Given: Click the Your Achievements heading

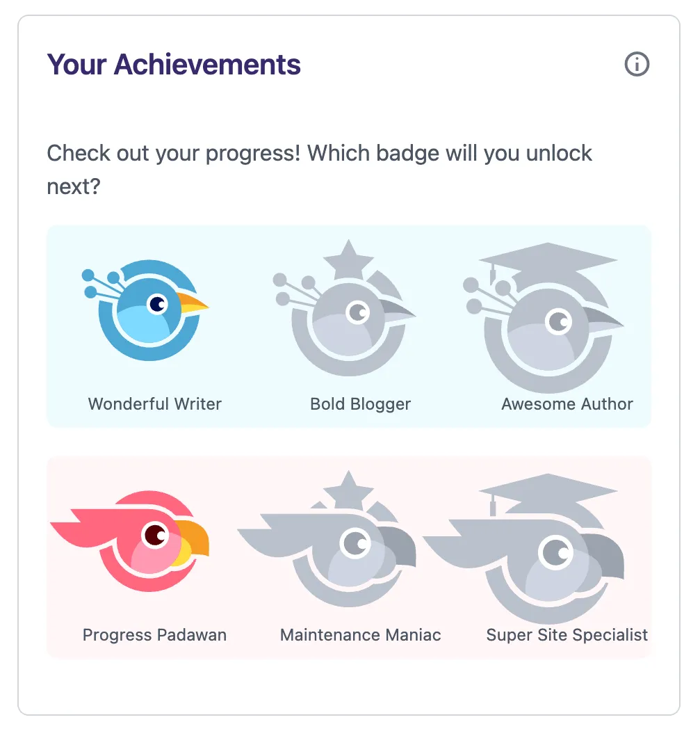Looking at the screenshot, I should (174, 65).
